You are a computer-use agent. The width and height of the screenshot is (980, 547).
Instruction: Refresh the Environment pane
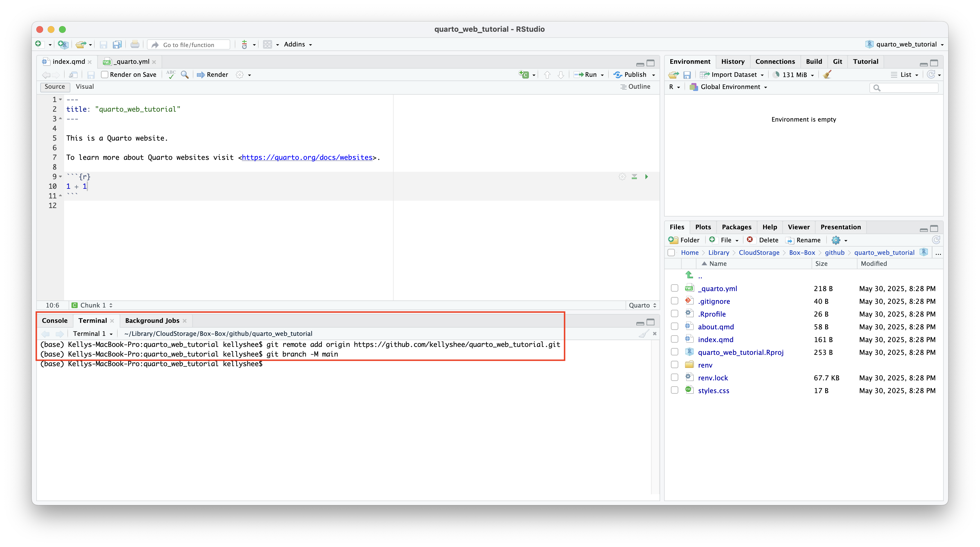[x=931, y=75]
